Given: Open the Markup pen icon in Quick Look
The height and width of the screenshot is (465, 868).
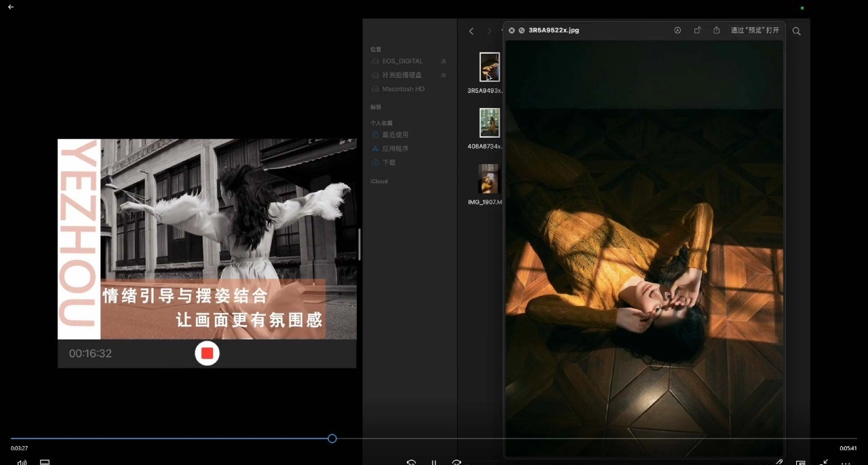Looking at the screenshot, I should tap(677, 31).
